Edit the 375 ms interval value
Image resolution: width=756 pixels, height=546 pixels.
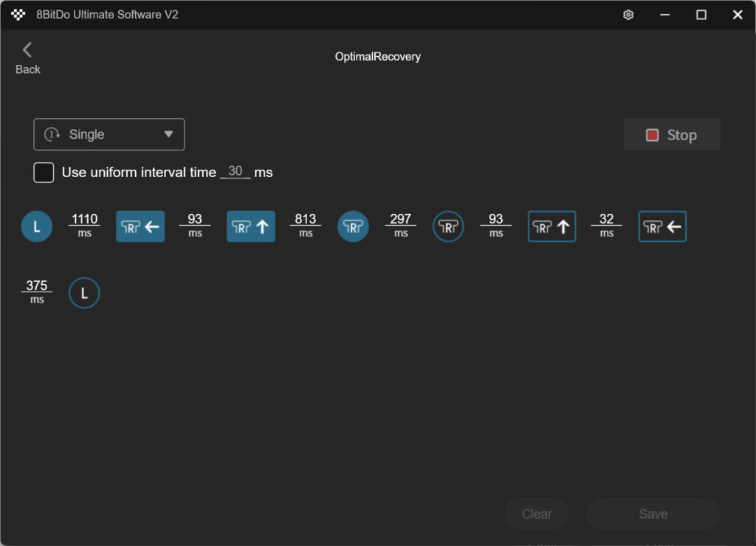tap(37, 286)
